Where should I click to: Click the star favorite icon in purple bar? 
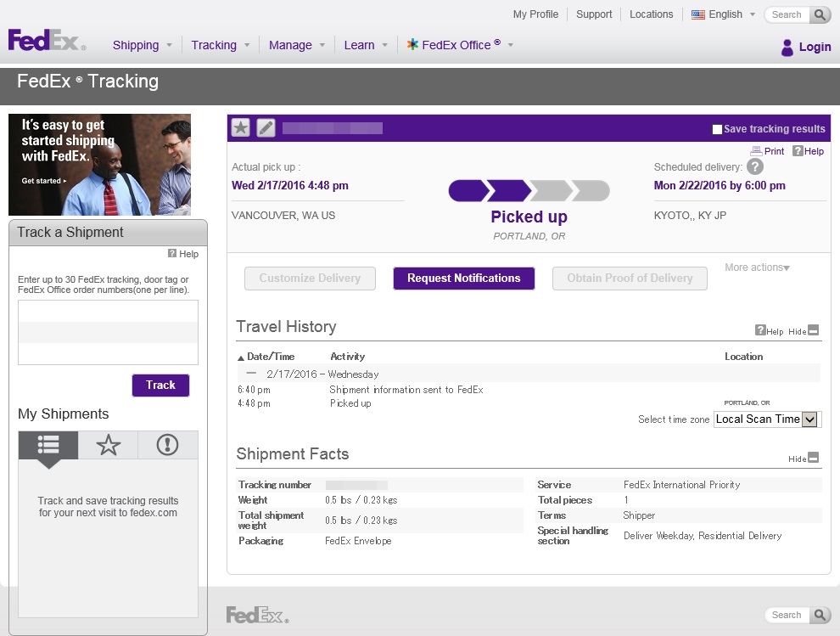click(240, 127)
